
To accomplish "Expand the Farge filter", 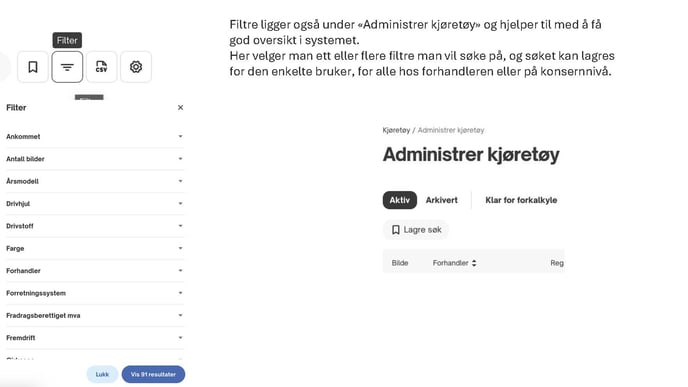I will pyautogui.click(x=95, y=248).
